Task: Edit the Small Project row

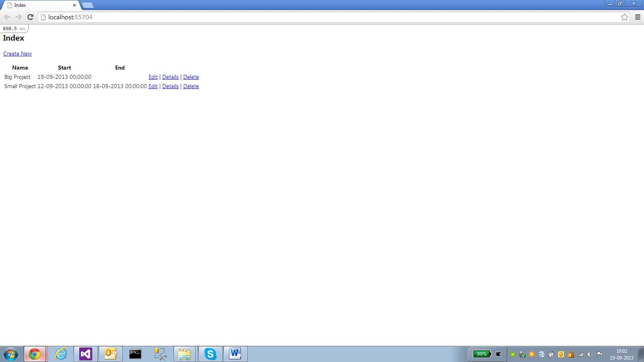Action: click(153, 86)
